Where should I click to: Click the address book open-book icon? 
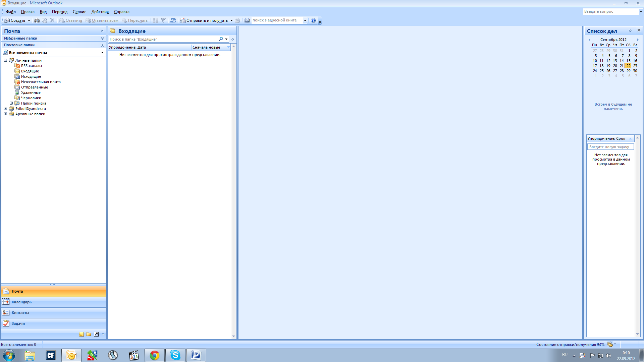tap(247, 20)
